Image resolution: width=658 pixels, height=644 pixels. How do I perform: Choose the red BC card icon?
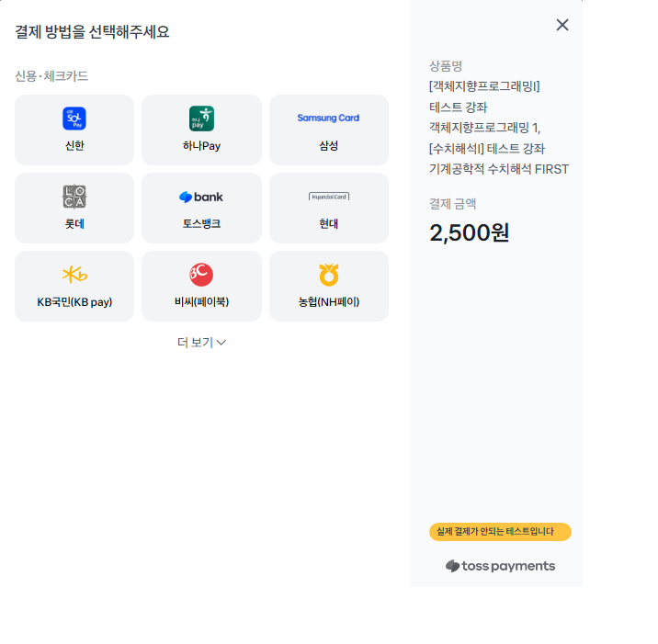[201, 275]
